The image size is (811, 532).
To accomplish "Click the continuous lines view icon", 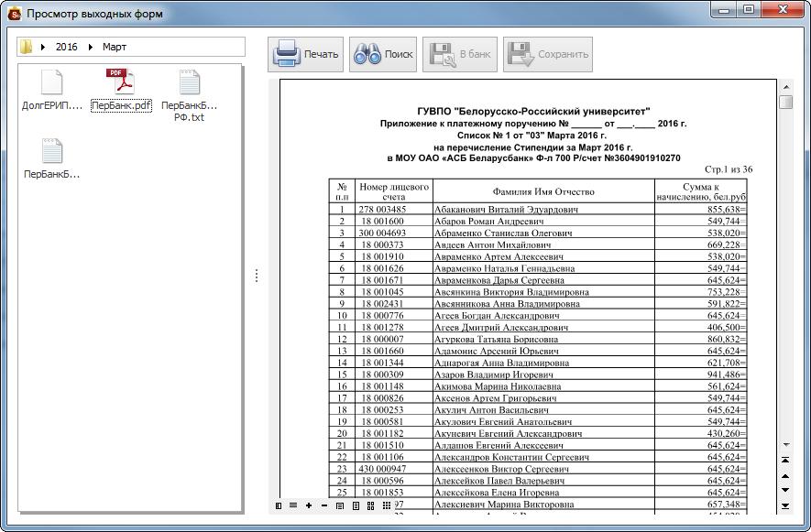I will [x=293, y=505].
